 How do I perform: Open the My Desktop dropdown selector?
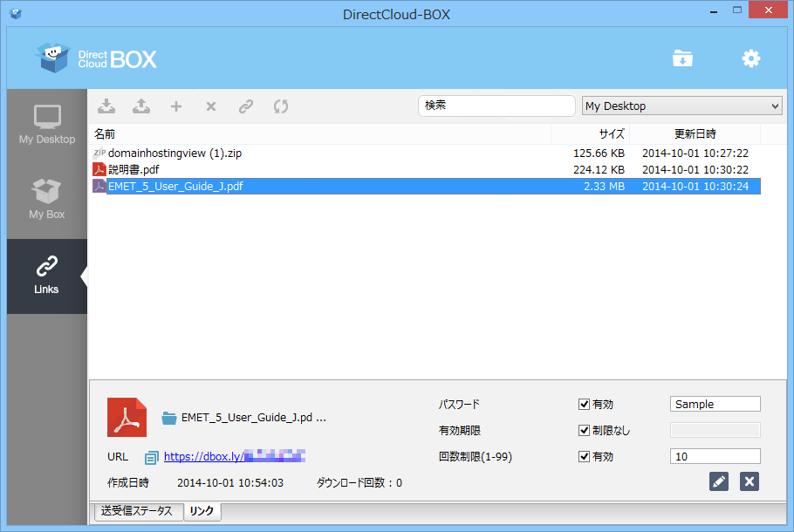(x=681, y=105)
